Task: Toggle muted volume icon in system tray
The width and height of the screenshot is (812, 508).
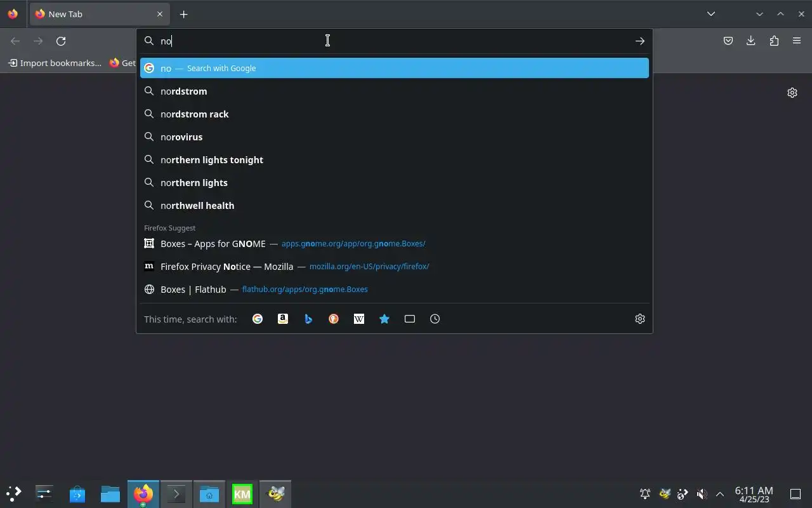Action: [702, 493]
